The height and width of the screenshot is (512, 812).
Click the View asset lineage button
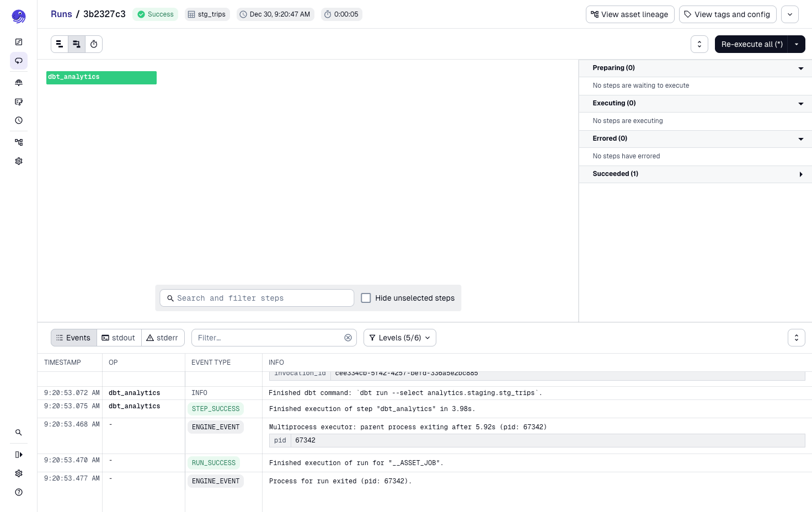click(630, 14)
